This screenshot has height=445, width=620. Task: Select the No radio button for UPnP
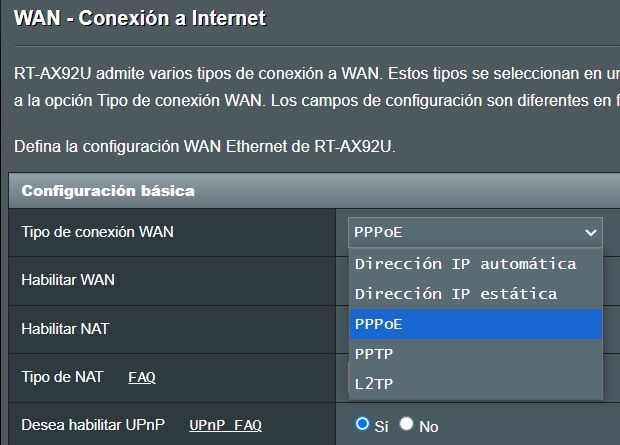click(406, 425)
